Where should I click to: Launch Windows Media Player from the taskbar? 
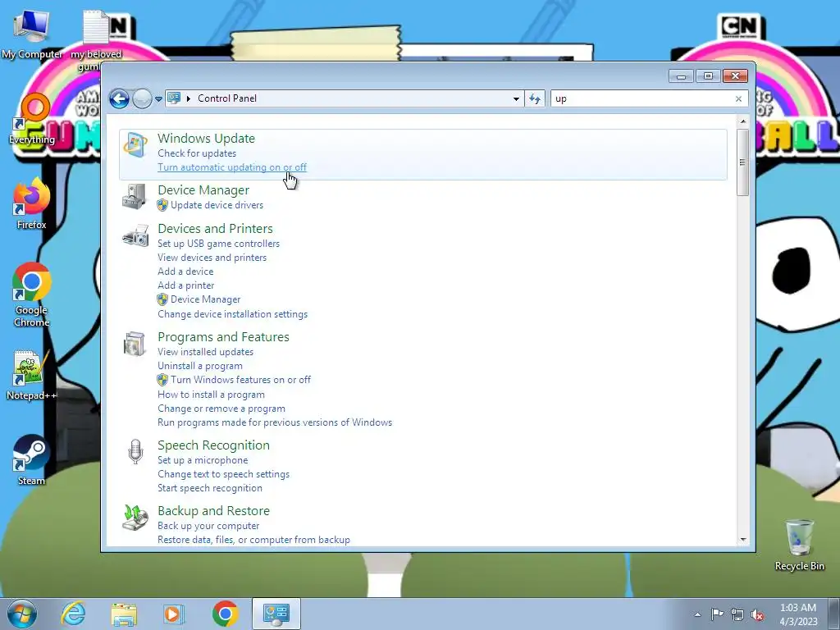pyautogui.click(x=174, y=614)
